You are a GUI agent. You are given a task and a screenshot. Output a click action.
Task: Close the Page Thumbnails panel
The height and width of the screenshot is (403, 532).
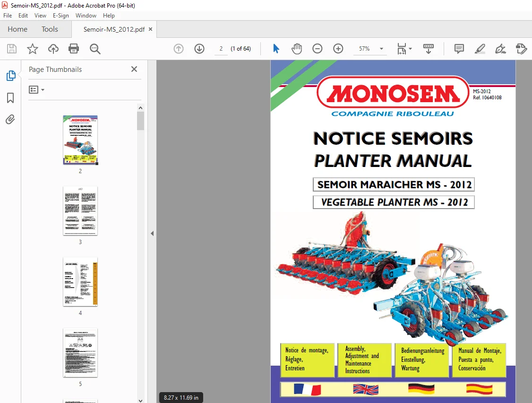pos(134,70)
